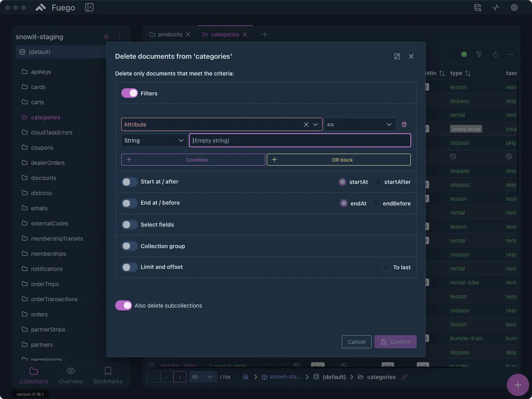Open the Overview bottom tab

(x=71, y=376)
